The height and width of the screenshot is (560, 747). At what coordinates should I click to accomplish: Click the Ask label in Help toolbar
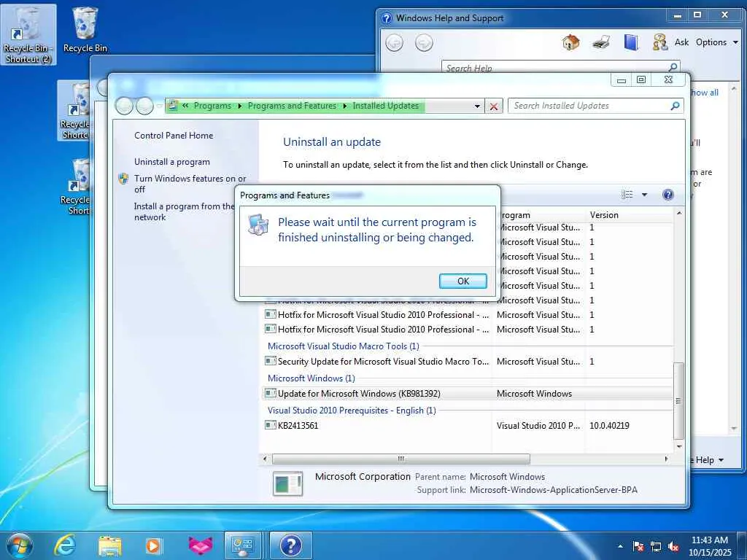681,42
